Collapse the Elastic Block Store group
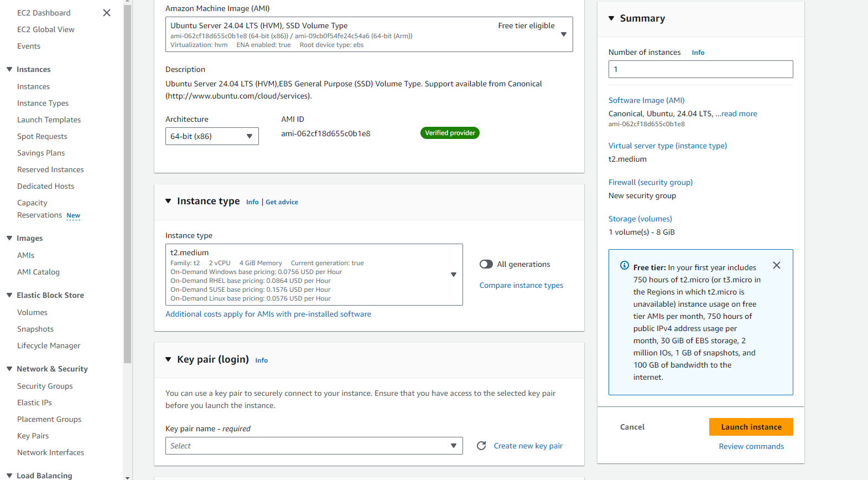Viewport: 868px width, 480px height. point(9,295)
